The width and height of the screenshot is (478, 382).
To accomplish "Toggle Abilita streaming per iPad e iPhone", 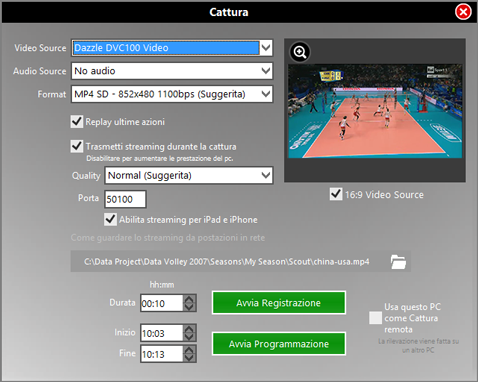I will [x=110, y=220].
